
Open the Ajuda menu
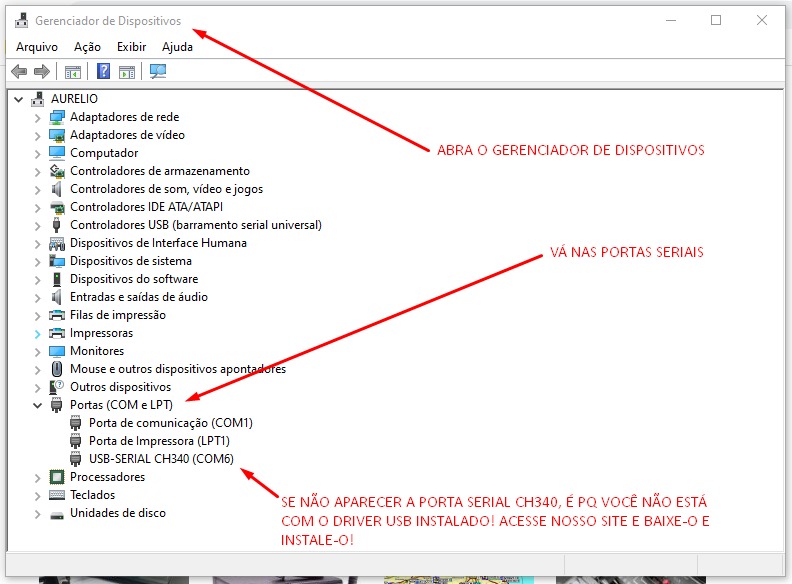pos(177,47)
